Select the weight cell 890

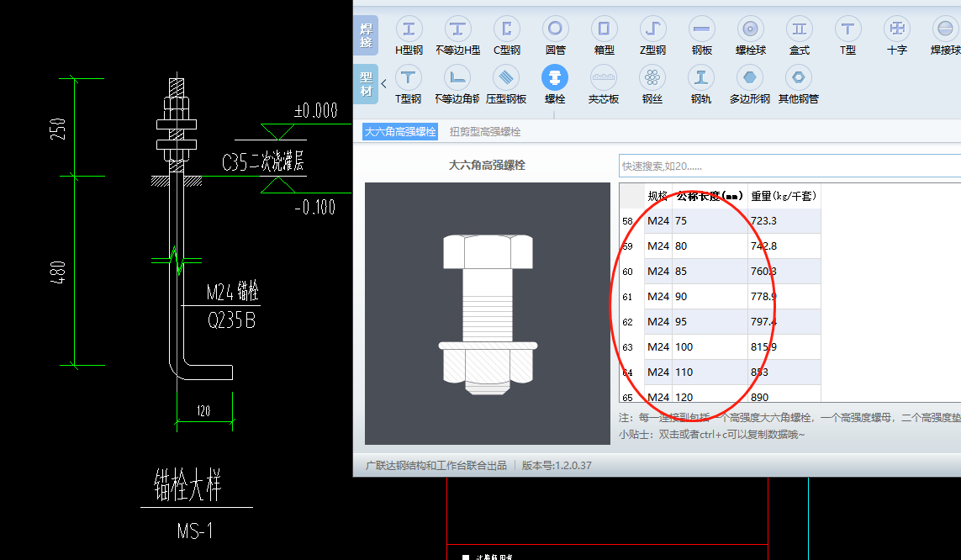pos(784,396)
